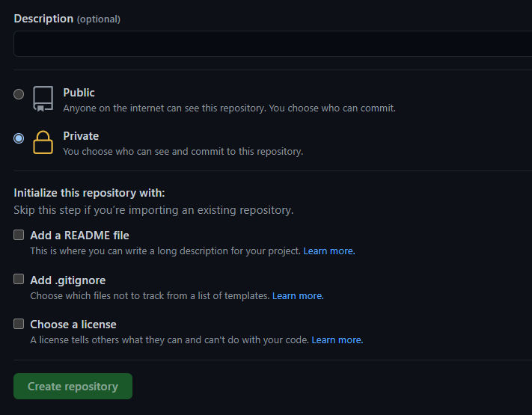This screenshot has height=415, width=532.
Task: Click the Add a README file label
Action: (x=79, y=236)
